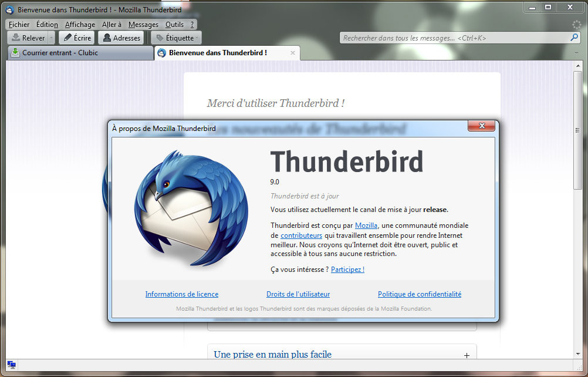The height and width of the screenshot is (377, 588).
Task: Open the ? help menu
Action: point(192,25)
